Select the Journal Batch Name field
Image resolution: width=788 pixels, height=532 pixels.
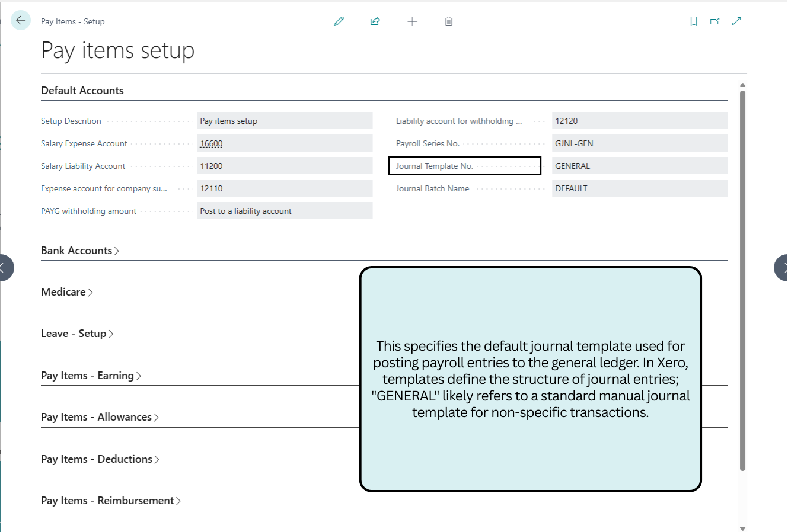(x=639, y=188)
